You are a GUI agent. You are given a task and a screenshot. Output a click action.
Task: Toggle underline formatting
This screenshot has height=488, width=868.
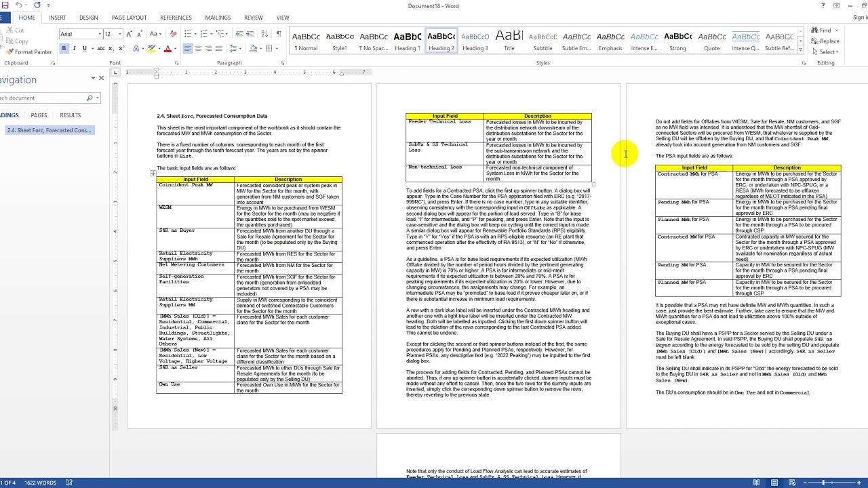click(84, 48)
